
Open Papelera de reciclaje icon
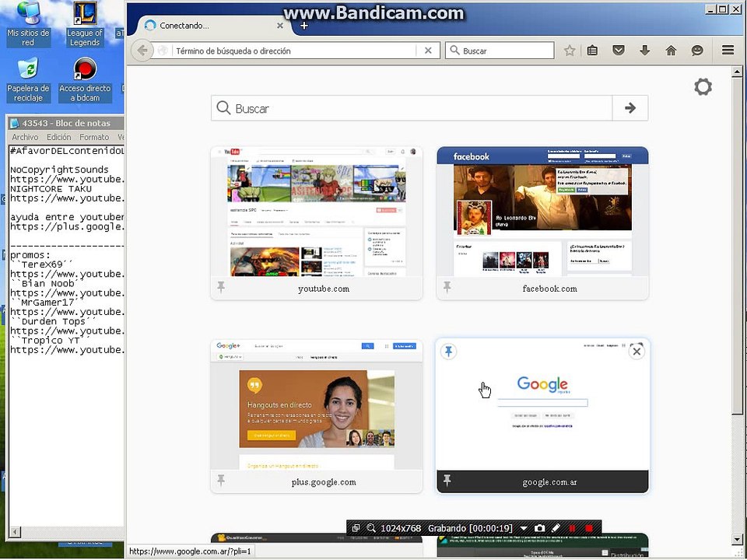click(28, 79)
